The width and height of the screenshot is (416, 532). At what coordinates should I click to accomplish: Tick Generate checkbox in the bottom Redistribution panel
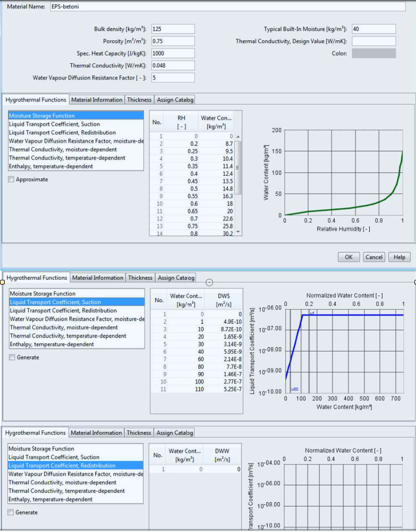11,512
